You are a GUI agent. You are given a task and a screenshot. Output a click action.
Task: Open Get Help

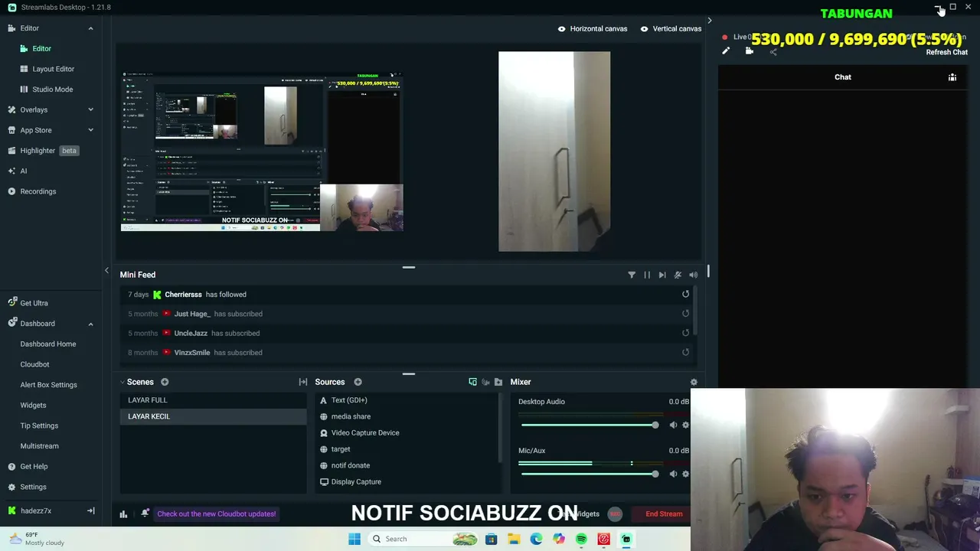pyautogui.click(x=34, y=466)
